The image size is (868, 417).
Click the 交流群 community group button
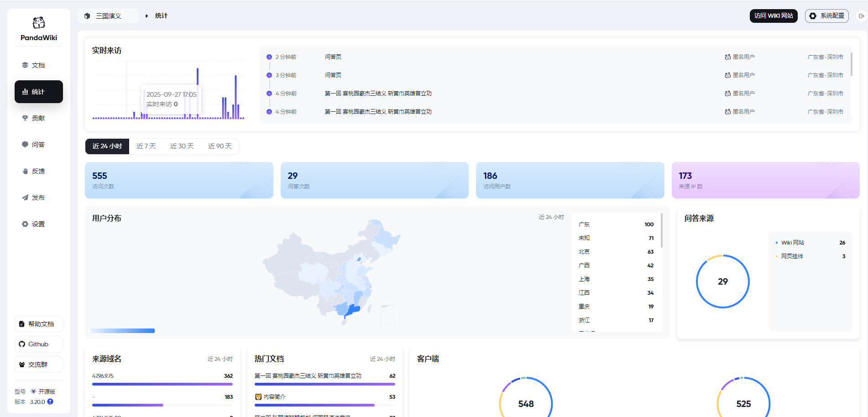tap(39, 365)
